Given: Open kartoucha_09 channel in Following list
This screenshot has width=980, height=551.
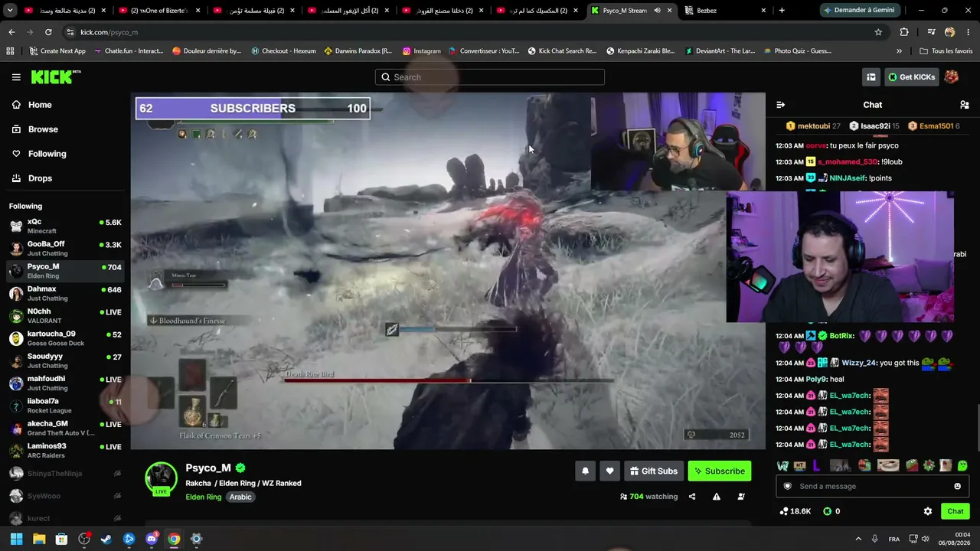Looking at the screenshot, I should pos(65,338).
